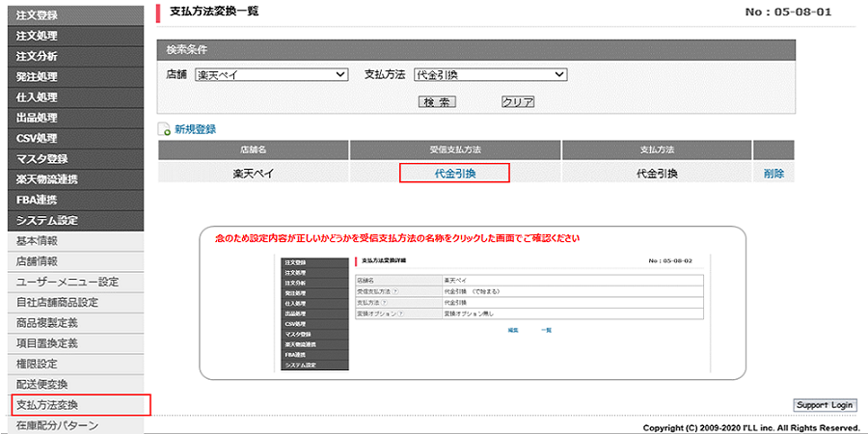
Task: Open 商品複製定義 in the sidebar
Action: [x=75, y=323]
